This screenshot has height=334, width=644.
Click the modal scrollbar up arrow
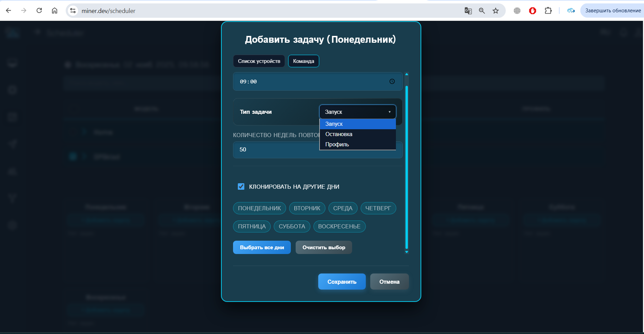coord(407,74)
